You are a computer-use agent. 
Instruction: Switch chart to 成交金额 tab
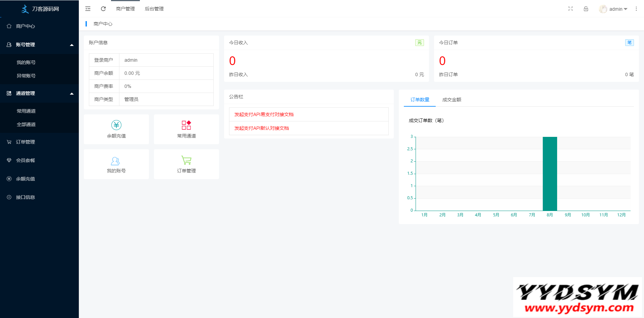(451, 100)
